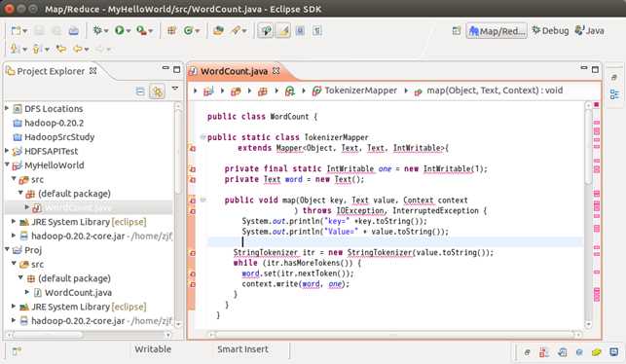Click the Print toolbar icon

73,31
